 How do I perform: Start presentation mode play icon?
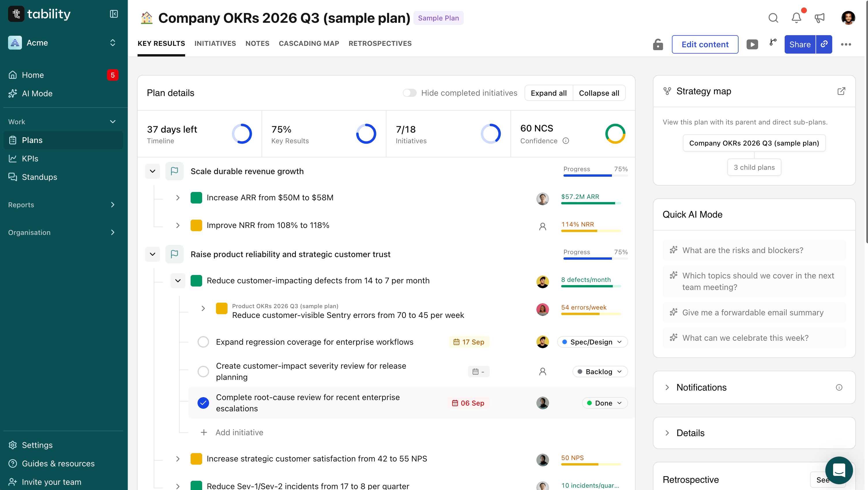(x=752, y=44)
